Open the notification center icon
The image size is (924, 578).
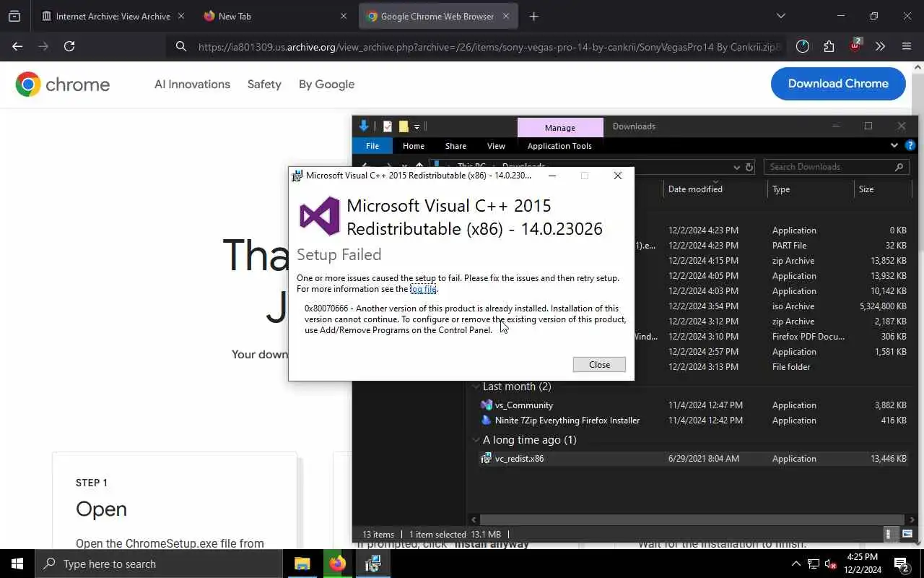tap(902, 564)
